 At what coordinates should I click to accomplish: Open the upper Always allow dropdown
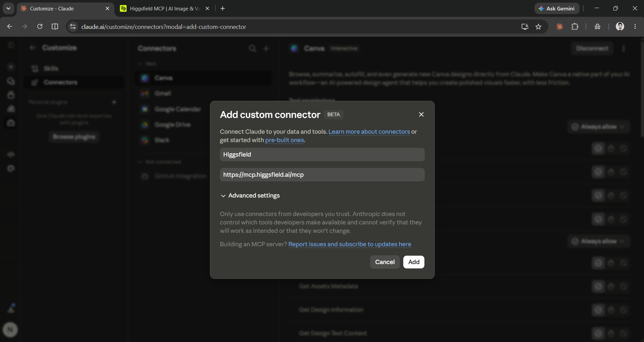click(598, 127)
